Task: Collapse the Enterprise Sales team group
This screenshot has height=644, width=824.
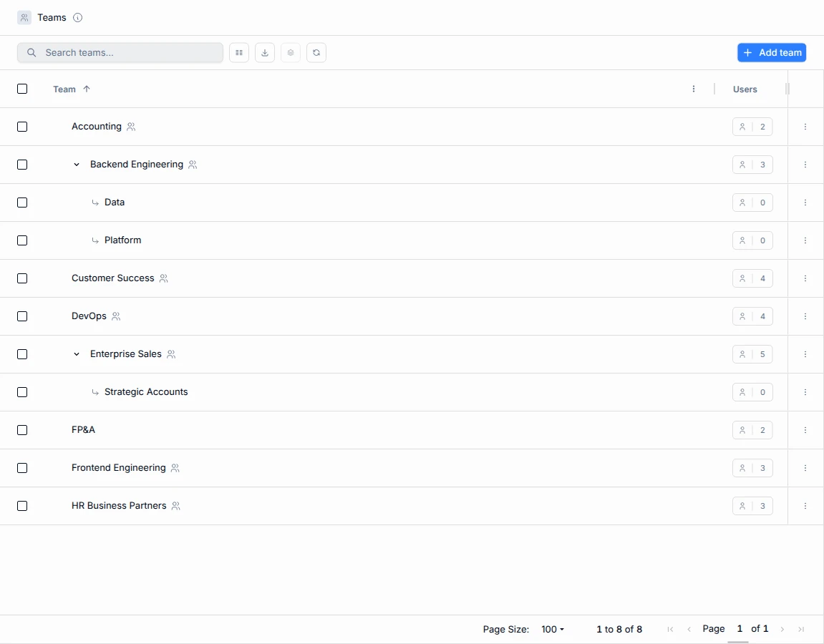Action: click(77, 354)
